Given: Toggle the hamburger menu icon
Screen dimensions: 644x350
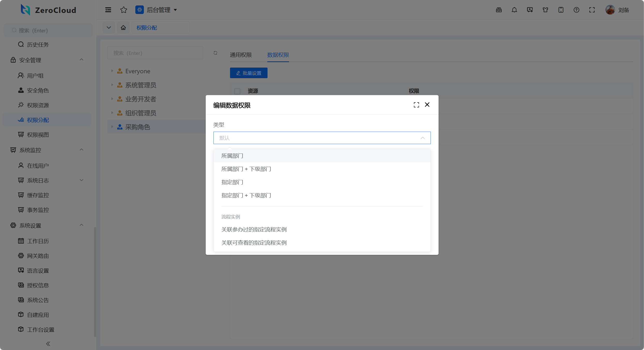Looking at the screenshot, I should 108,10.
